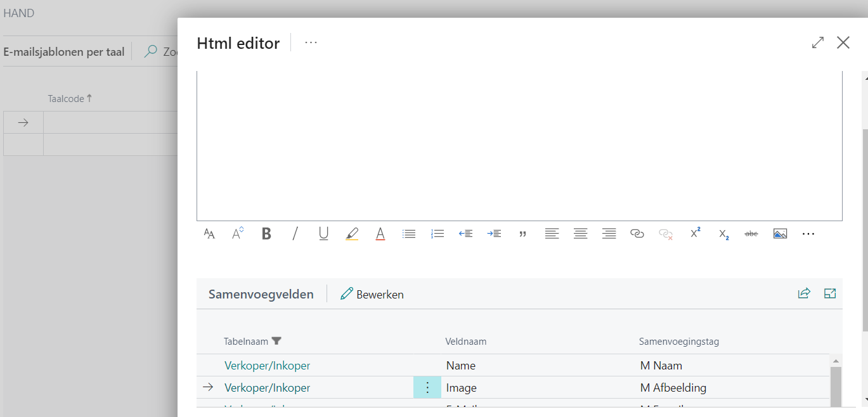Open more formatting options in toolbar
868x417 pixels.
coord(808,234)
